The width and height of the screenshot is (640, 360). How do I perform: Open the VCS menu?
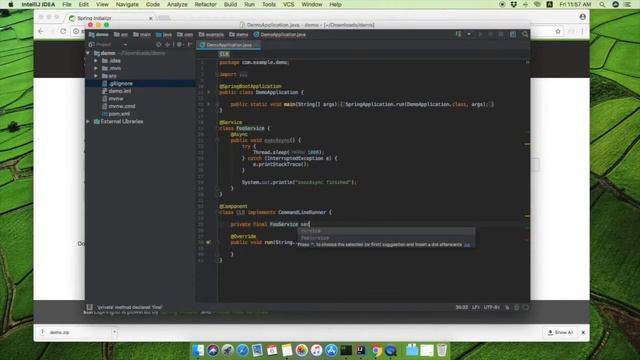(289, 4)
